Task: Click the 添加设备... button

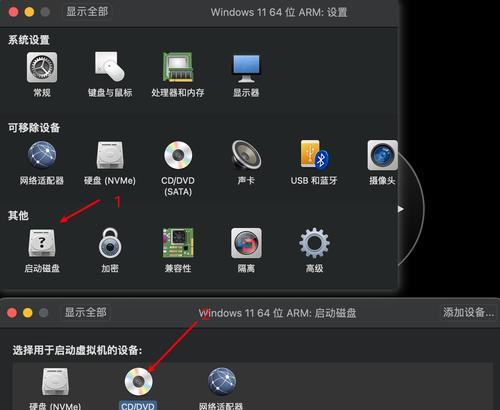Action: (x=468, y=313)
